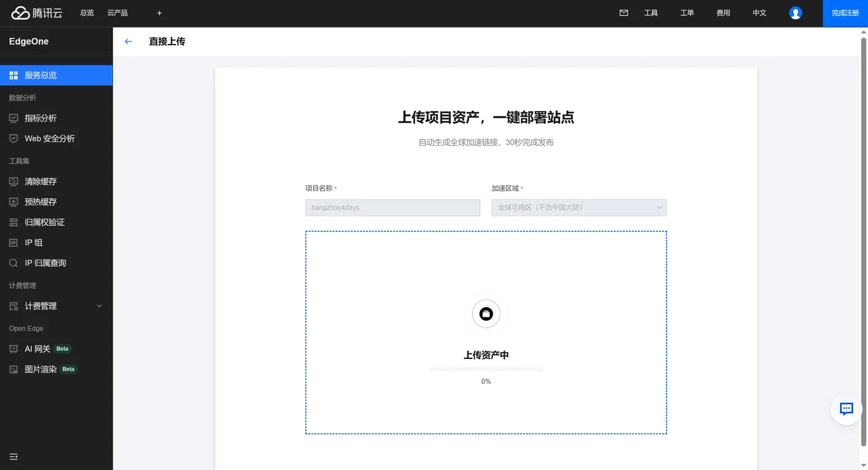
Task: Collapse the sidebar with bottom toggle
Action: click(x=13, y=456)
